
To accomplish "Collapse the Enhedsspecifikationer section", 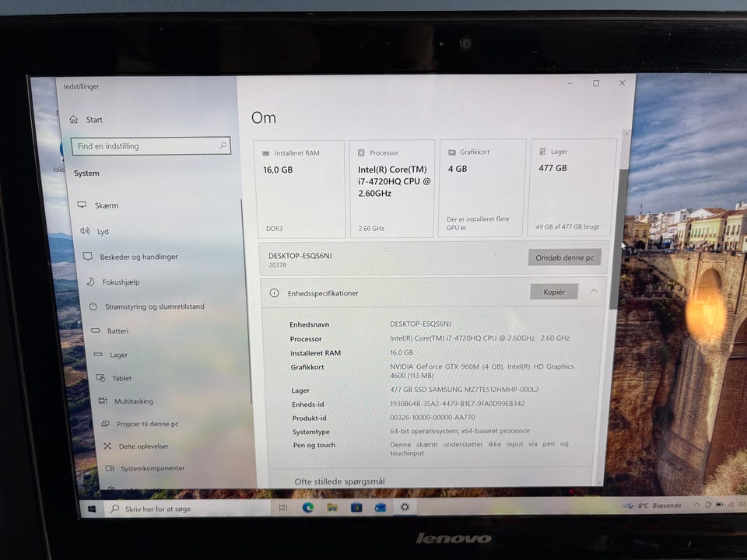I will pyautogui.click(x=594, y=290).
